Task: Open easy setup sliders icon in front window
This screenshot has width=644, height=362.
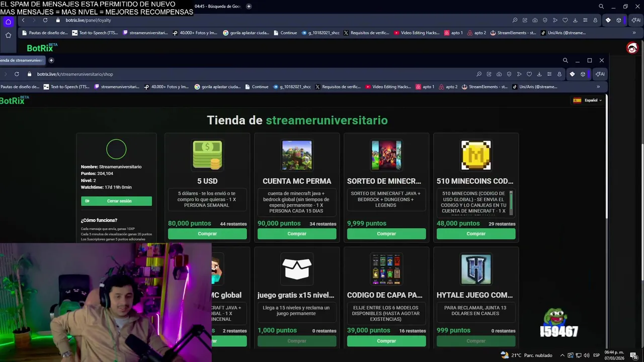Action: (549, 74)
